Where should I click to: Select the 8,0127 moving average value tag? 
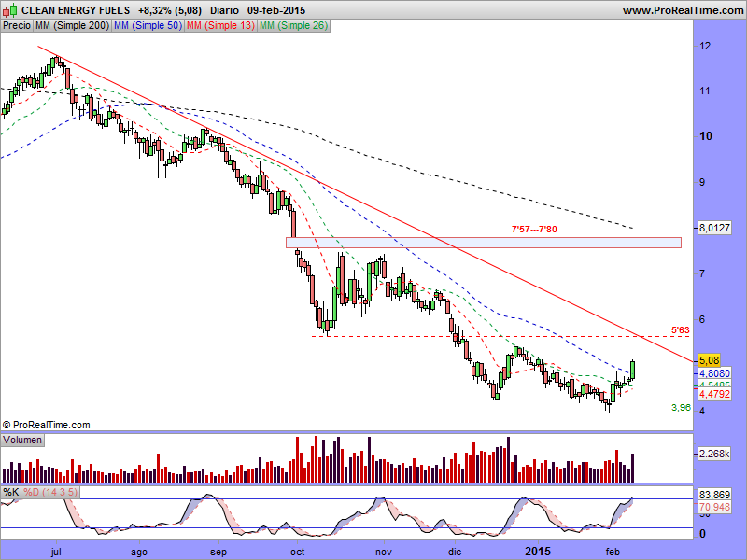coord(714,228)
